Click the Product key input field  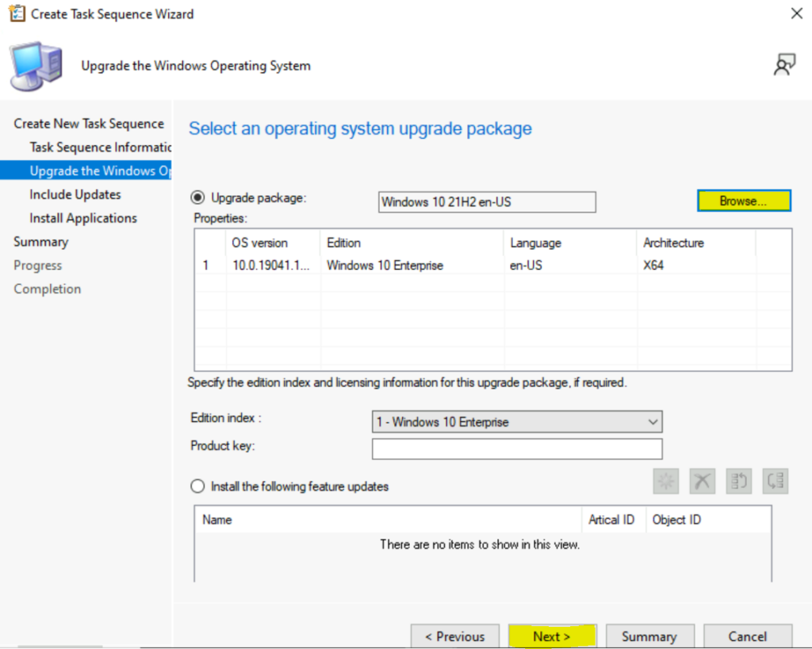(517, 448)
